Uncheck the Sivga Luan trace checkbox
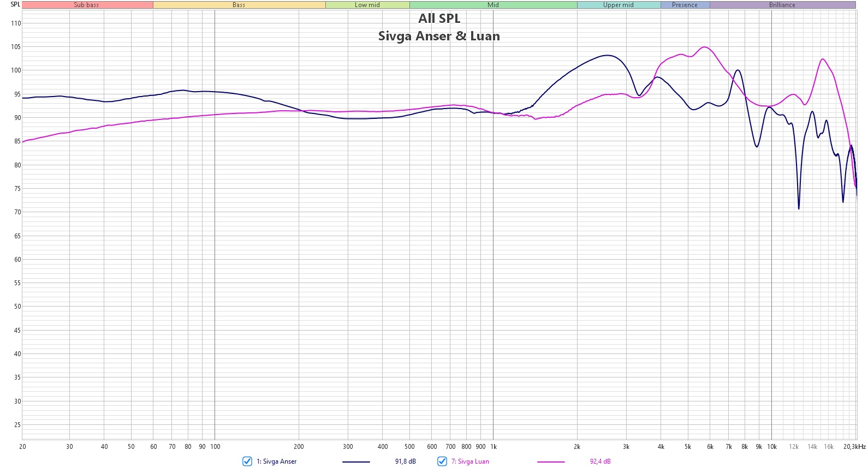This screenshot has height=468, width=868. (442, 461)
